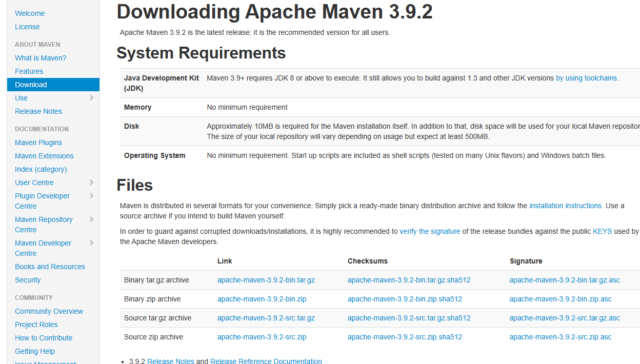Open the installation instructions link
The height and width of the screenshot is (364, 640).
point(565,206)
